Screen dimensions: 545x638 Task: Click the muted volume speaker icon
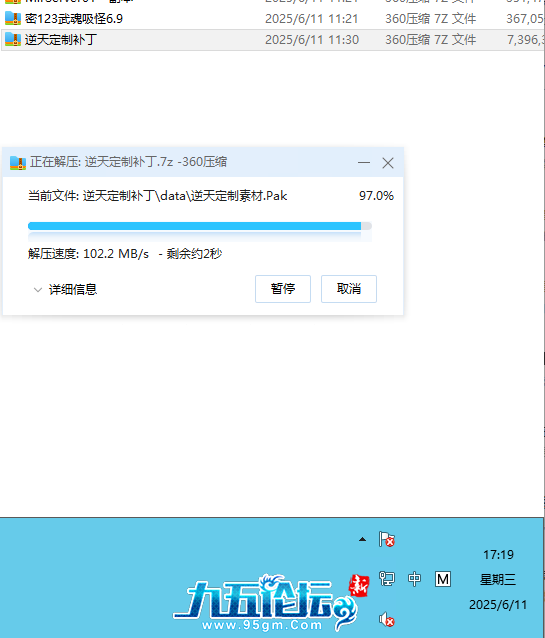[x=387, y=620]
